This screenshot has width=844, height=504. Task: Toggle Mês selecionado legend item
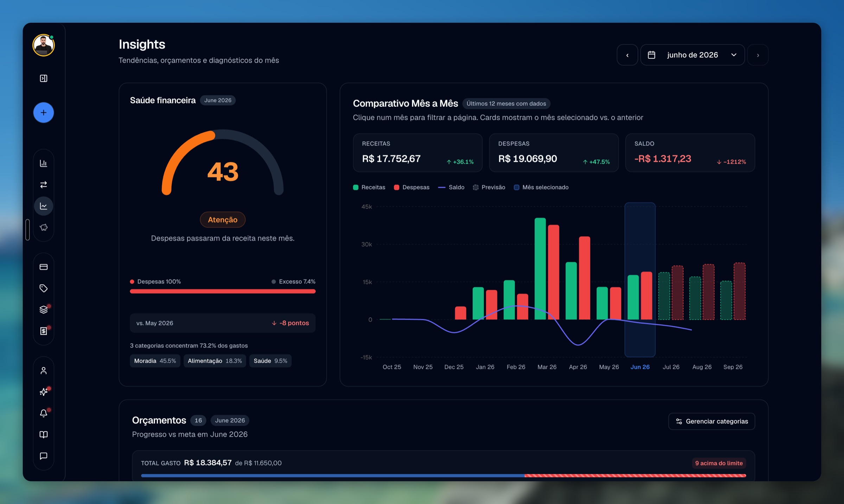pyautogui.click(x=541, y=187)
